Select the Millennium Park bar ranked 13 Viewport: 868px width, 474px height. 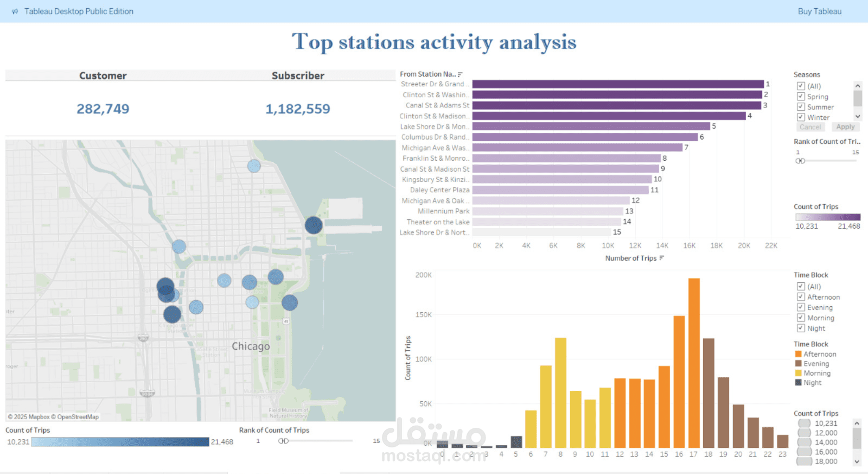pyautogui.click(x=548, y=211)
